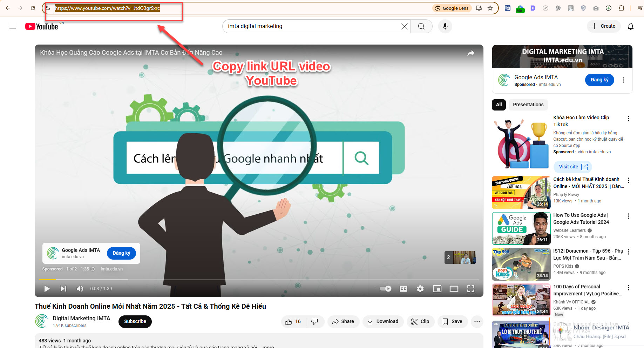Open Google Lens from the address bar
Image resolution: width=644 pixels, height=348 pixels.
(x=452, y=8)
